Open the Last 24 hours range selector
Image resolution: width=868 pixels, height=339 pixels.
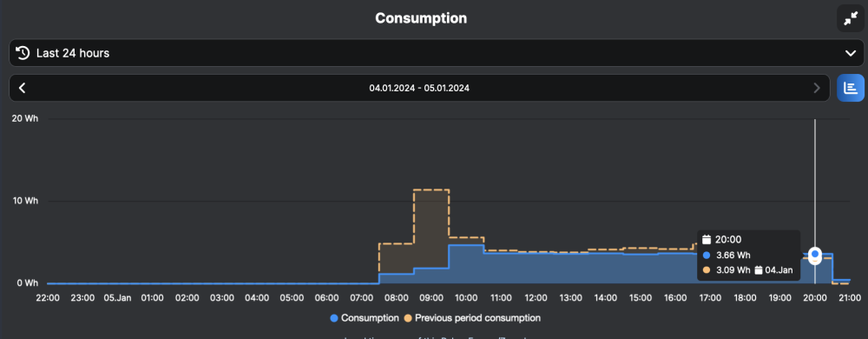click(x=437, y=53)
